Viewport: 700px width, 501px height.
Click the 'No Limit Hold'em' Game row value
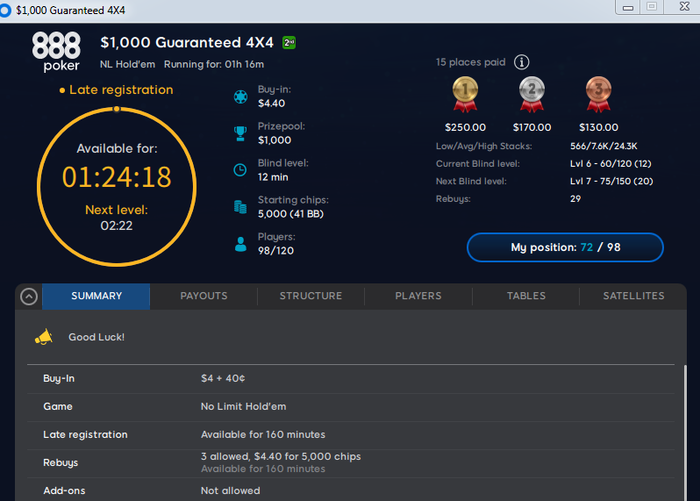243,407
